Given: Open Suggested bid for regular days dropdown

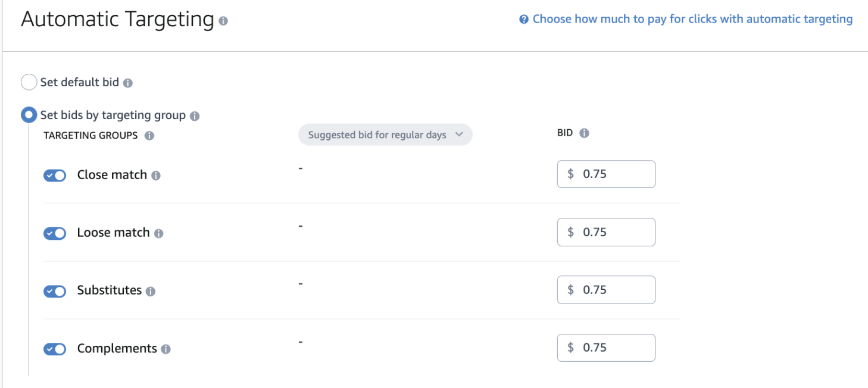Looking at the screenshot, I should 385,135.
